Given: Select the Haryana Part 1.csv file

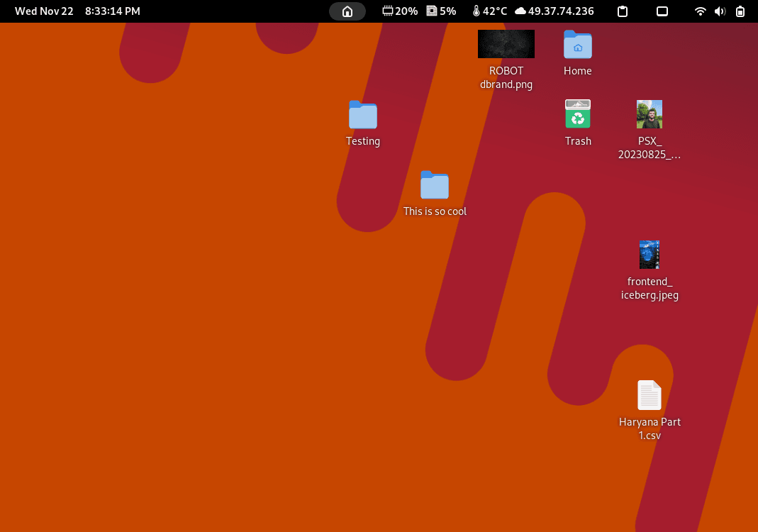Looking at the screenshot, I should pos(650,395).
